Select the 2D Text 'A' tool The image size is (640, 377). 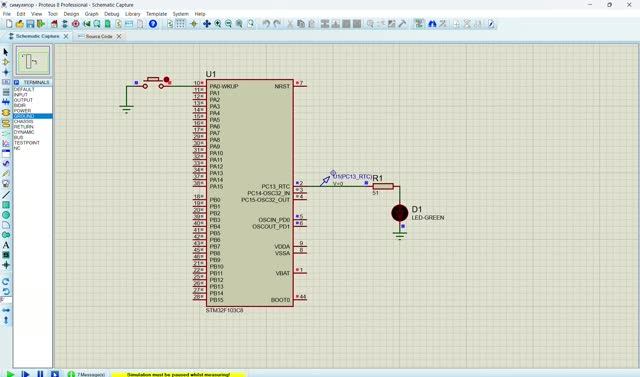click(x=6, y=245)
